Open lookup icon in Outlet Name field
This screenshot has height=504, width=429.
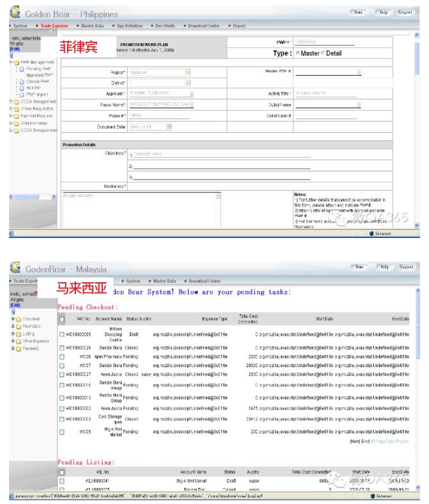click(x=359, y=104)
